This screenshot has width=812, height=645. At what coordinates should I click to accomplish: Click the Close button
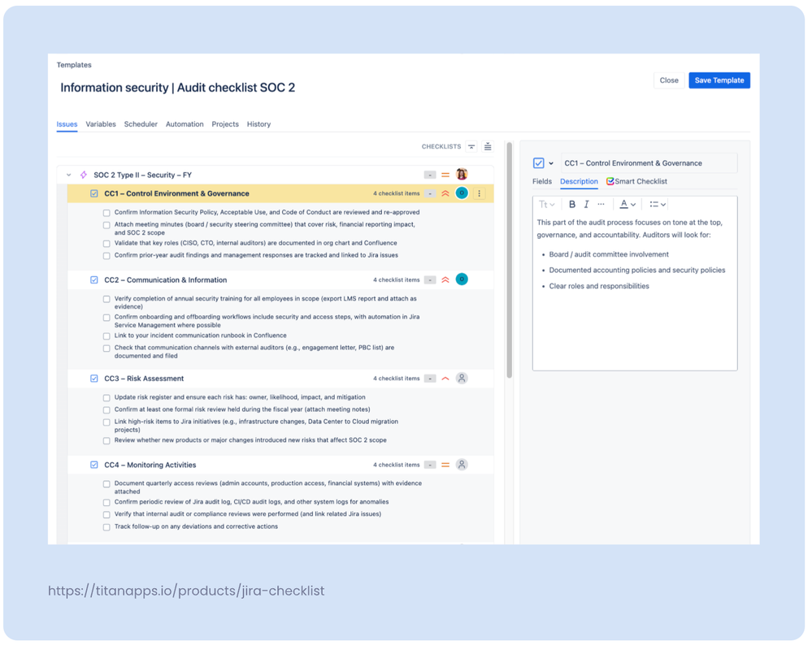click(669, 80)
